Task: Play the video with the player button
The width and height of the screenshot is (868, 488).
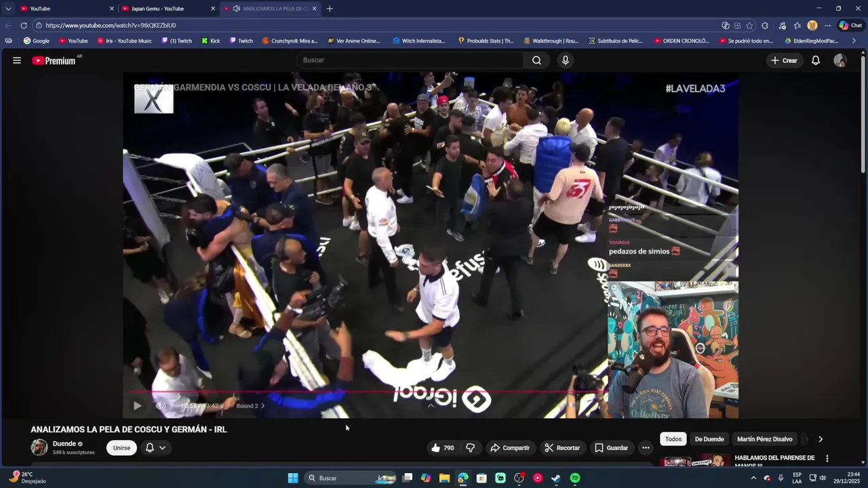Action: 137,406
